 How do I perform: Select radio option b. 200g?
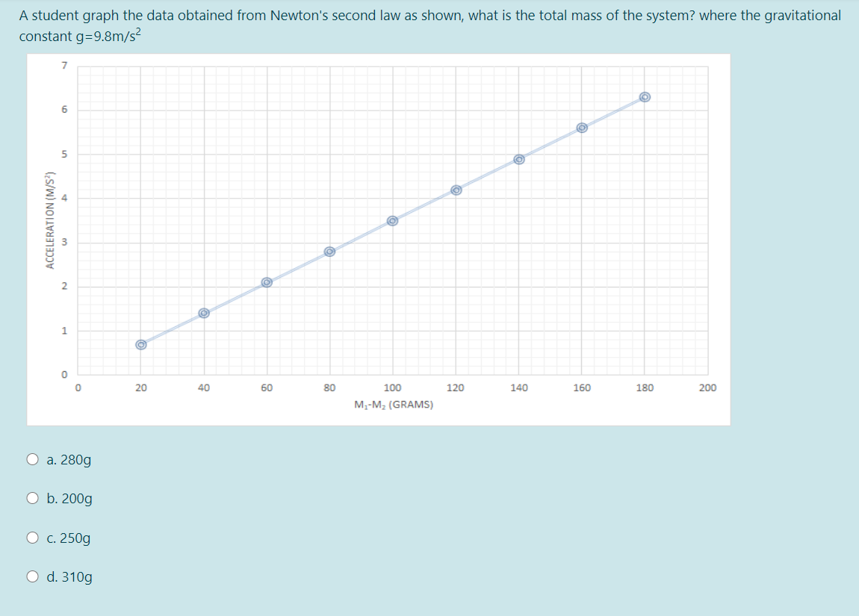point(33,498)
